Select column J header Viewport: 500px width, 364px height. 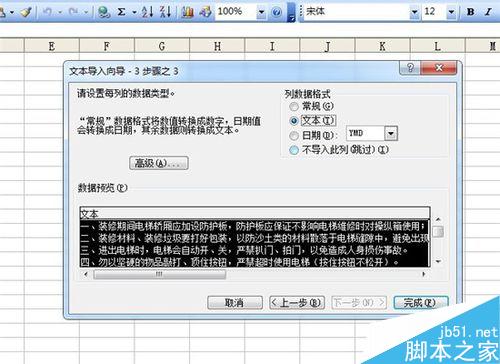[327, 46]
